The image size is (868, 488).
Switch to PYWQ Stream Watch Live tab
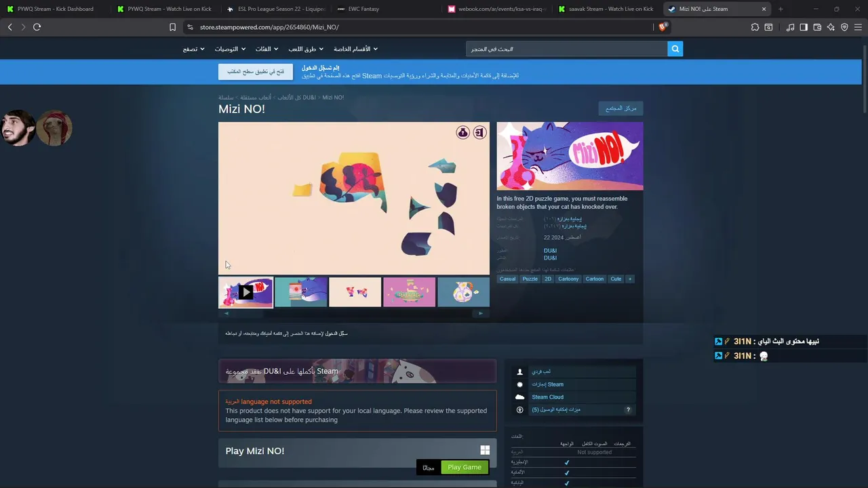click(165, 9)
